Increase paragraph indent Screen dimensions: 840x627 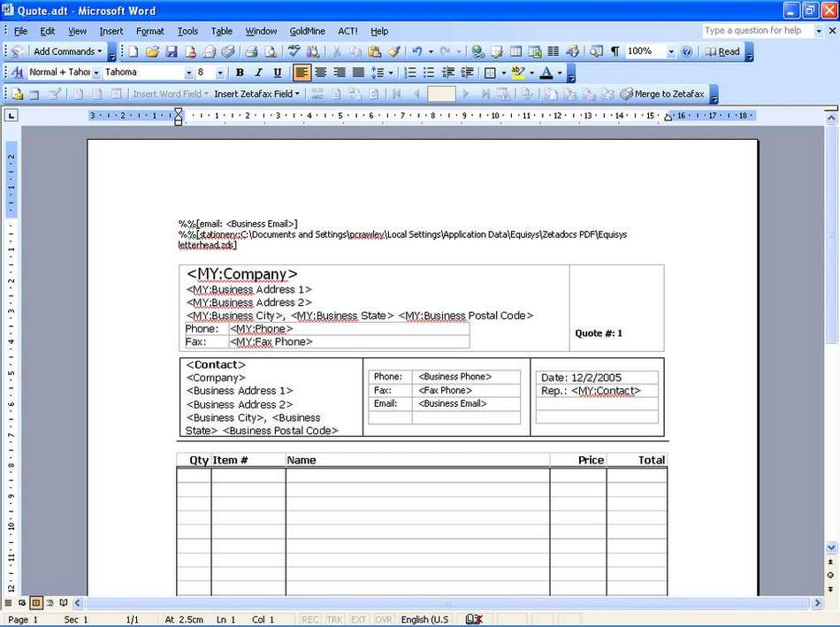click(x=467, y=73)
